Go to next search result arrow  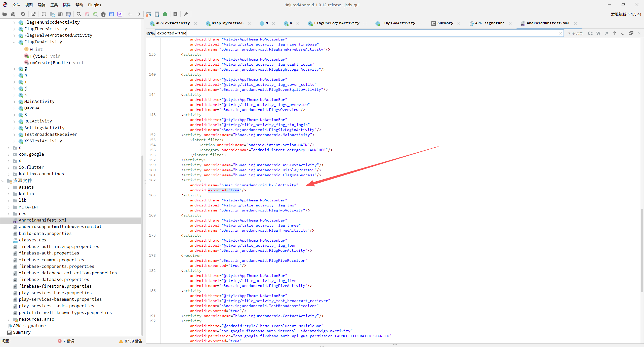tap(623, 33)
